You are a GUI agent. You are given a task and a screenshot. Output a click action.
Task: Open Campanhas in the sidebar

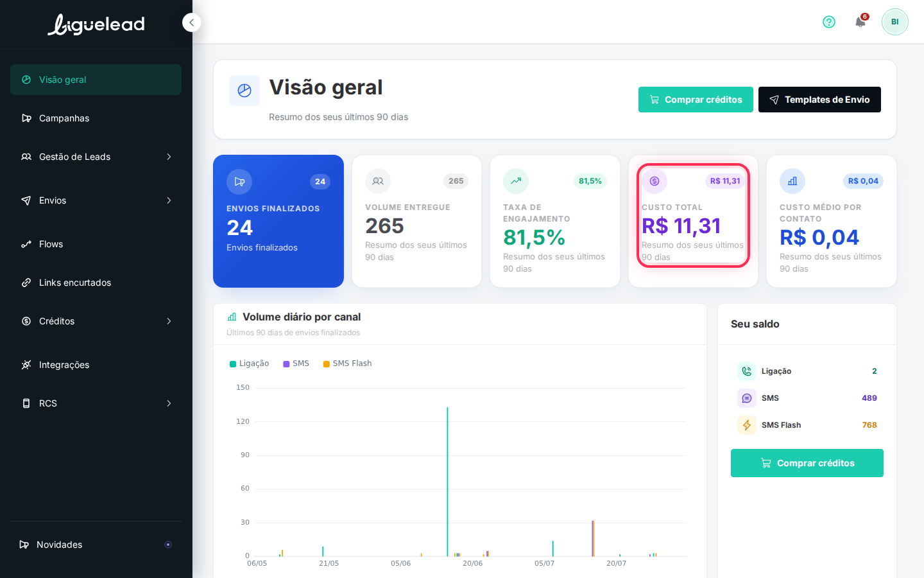point(96,118)
